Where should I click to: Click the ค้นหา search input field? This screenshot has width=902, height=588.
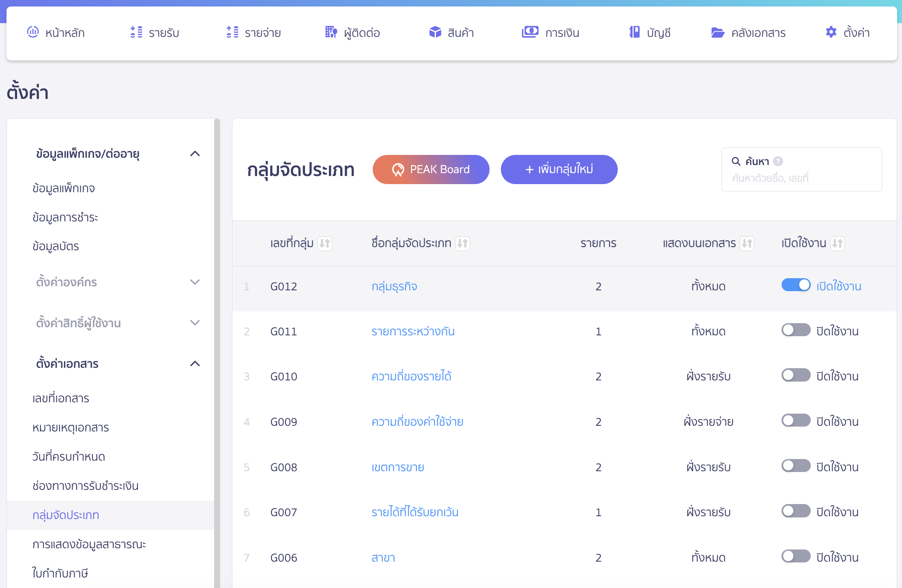click(x=801, y=178)
